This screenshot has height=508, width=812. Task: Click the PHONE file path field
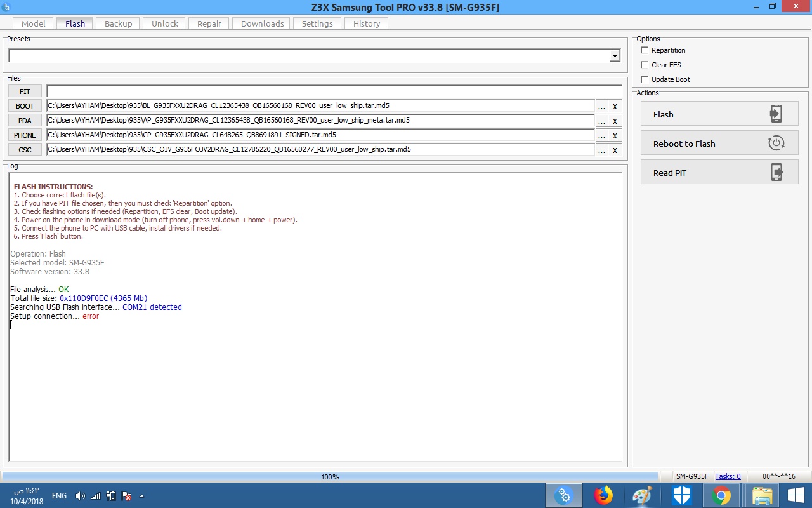pyautogui.click(x=320, y=135)
